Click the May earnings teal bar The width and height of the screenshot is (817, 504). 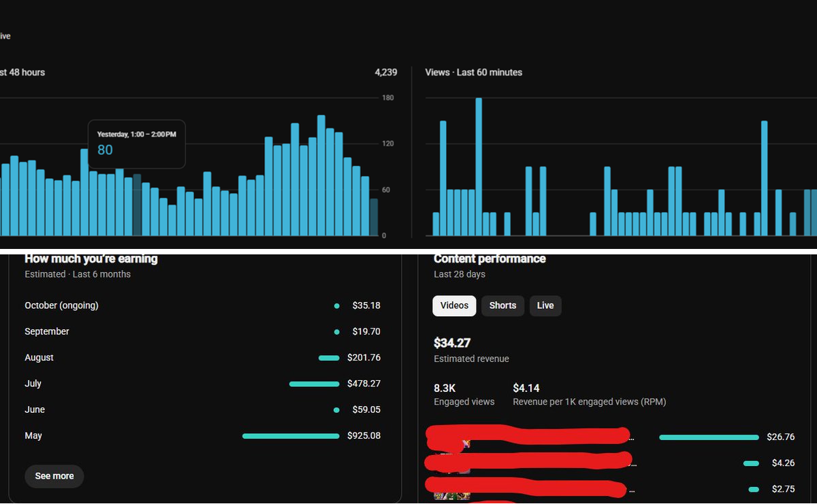[x=291, y=436]
